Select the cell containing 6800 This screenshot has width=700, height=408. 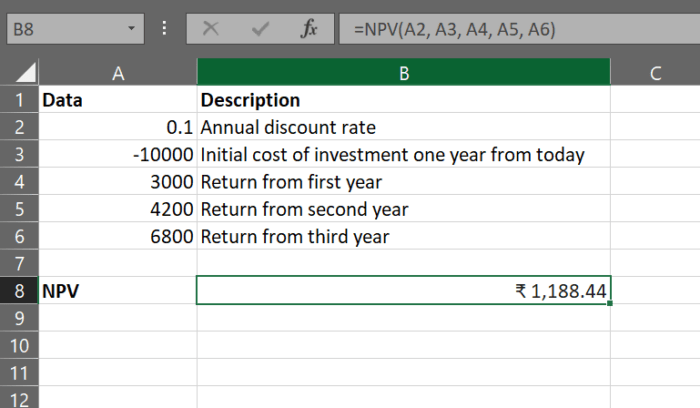click(118, 236)
